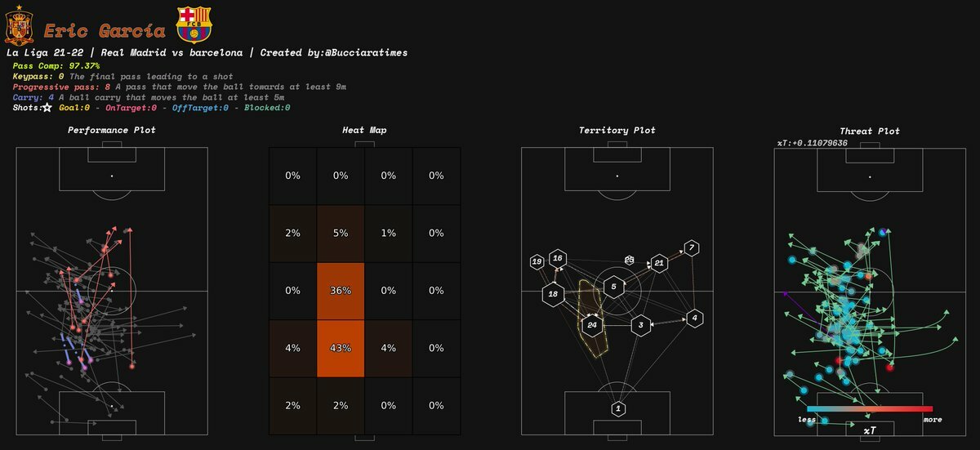Select player node 4 hexagon
This screenshot has height=450, width=980.
[x=694, y=318]
